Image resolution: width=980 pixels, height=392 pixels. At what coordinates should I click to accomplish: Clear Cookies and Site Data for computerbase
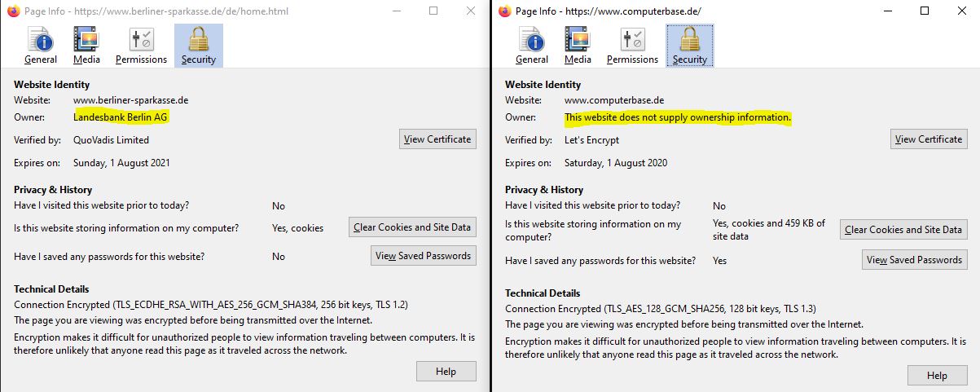(903, 230)
